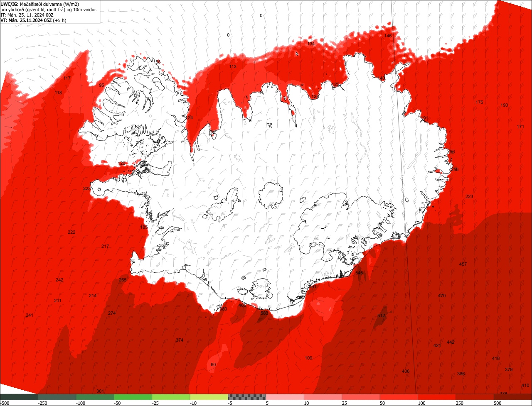Click the legend swatch between -250 and -100
Image resolution: width=532 pixels, height=406 pixels.
57,397
